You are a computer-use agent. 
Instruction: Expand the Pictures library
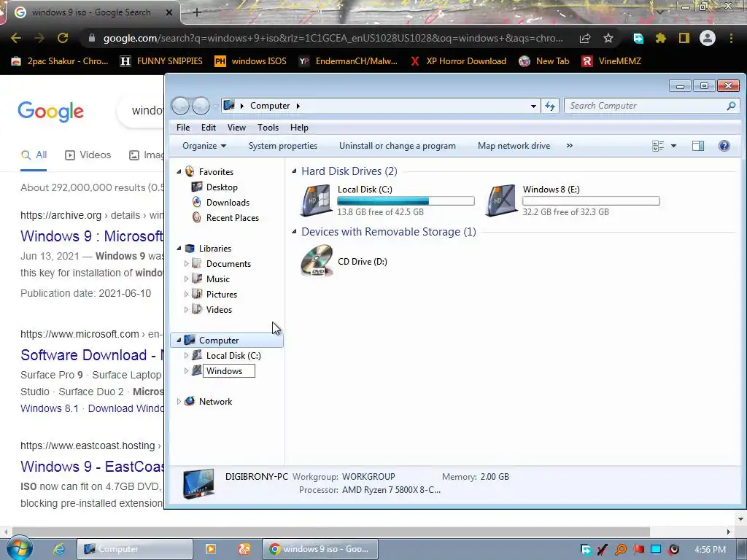(x=186, y=294)
